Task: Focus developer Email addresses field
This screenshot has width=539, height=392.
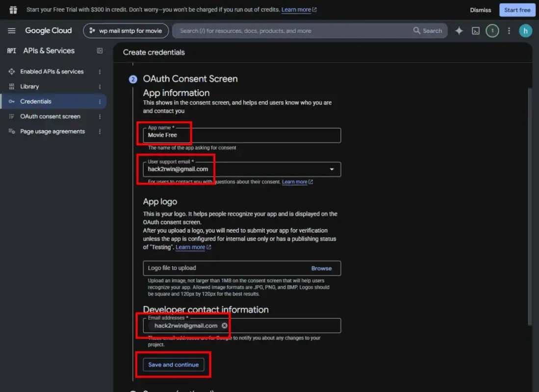Action: tap(242, 325)
